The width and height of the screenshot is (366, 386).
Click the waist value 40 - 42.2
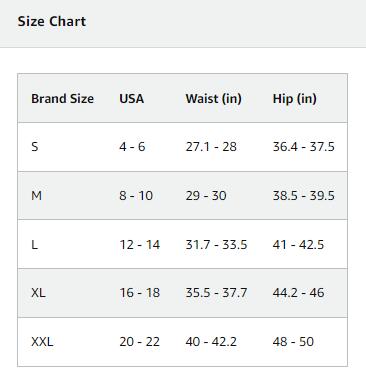coord(211,342)
